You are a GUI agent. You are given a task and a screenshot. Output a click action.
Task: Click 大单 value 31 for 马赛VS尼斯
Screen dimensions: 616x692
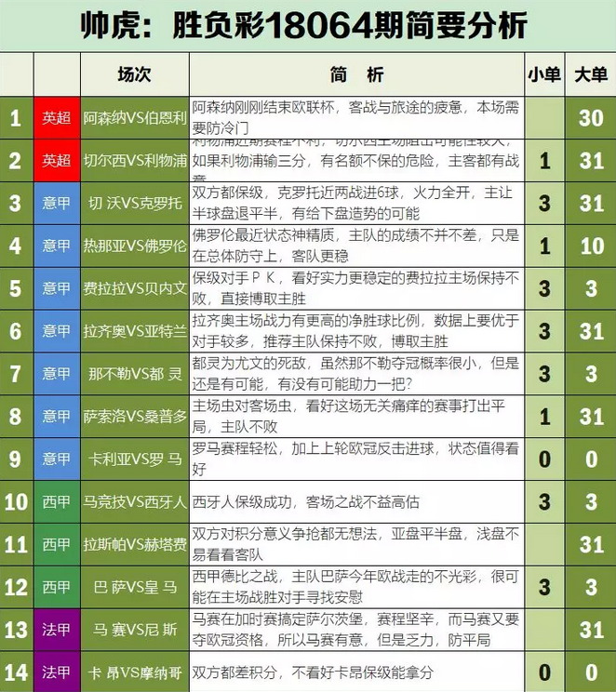click(x=591, y=630)
